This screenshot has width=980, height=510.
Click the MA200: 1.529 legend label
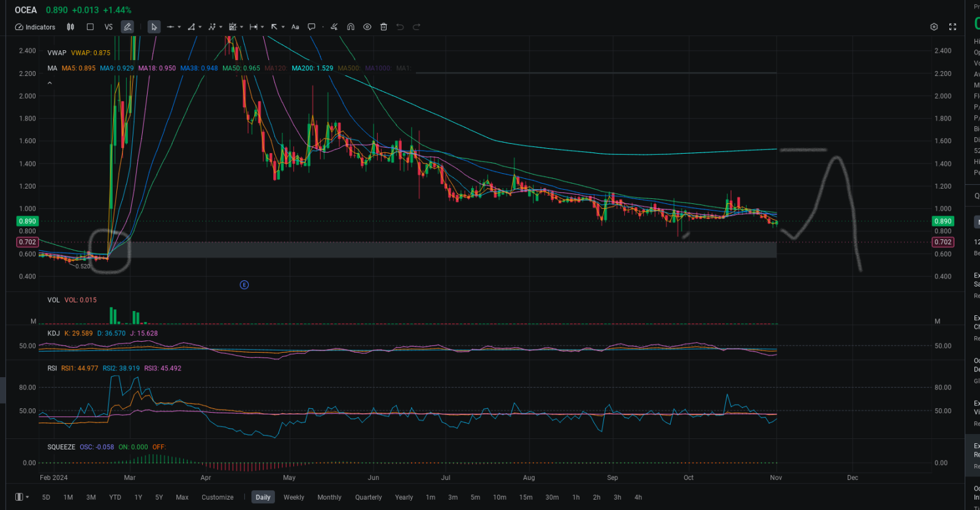click(x=312, y=68)
